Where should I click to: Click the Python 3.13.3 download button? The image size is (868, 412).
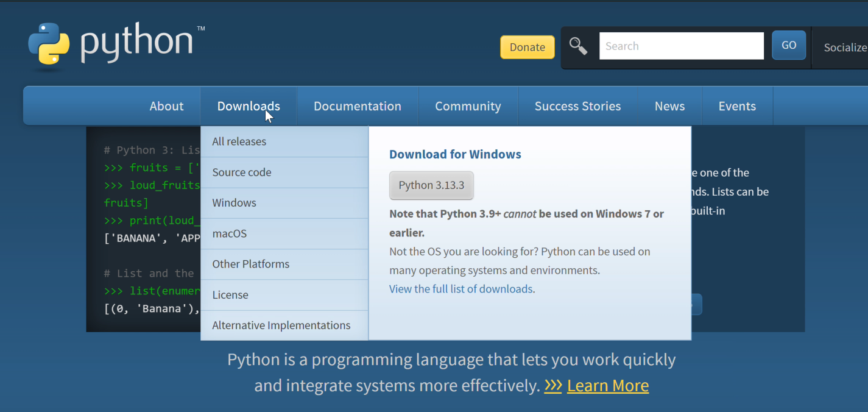[431, 185]
